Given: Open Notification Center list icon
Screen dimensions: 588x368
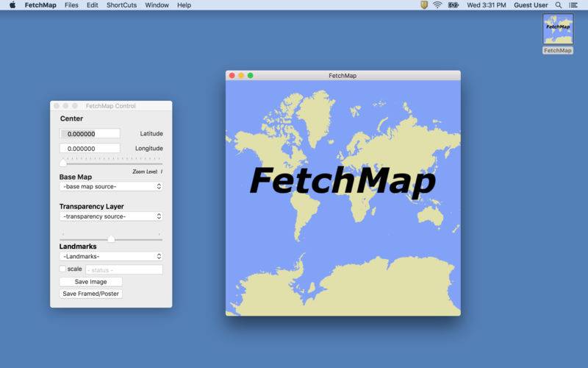Looking at the screenshot, I should pyautogui.click(x=573, y=5).
